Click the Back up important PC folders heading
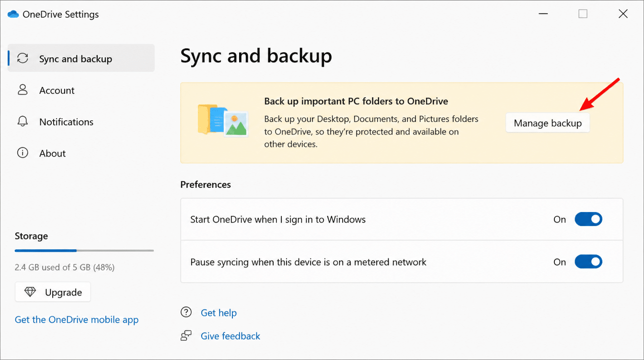 [x=356, y=101]
